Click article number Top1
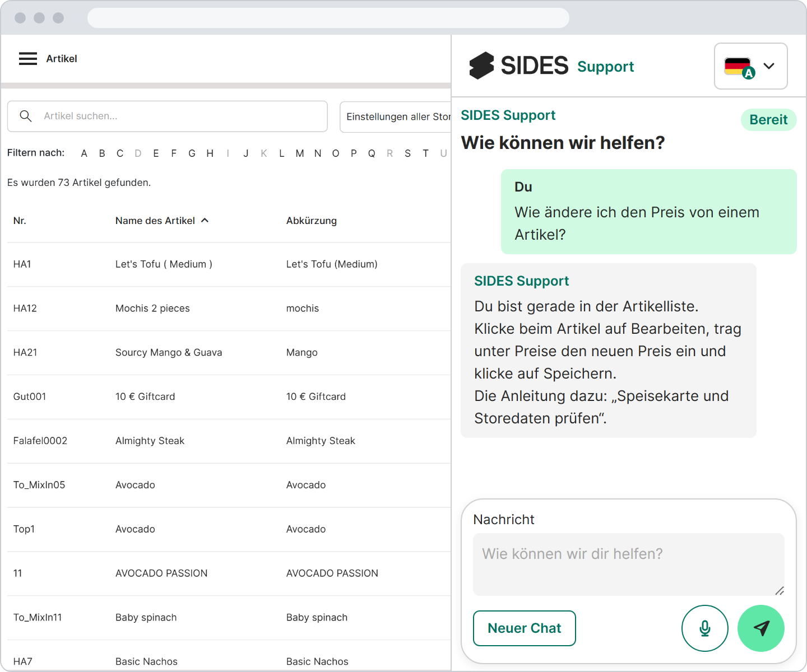The image size is (807, 672). pos(24,529)
